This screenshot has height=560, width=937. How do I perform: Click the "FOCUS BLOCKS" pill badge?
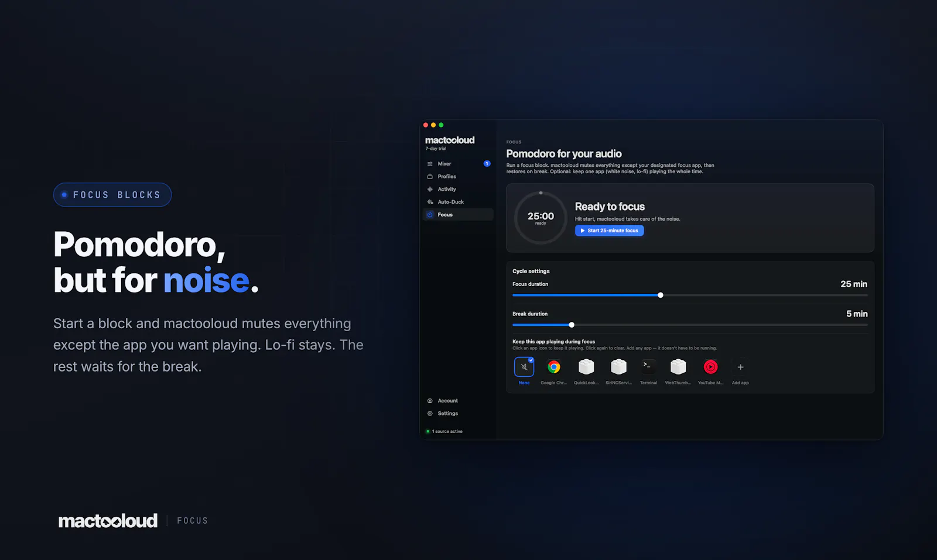click(x=112, y=195)
